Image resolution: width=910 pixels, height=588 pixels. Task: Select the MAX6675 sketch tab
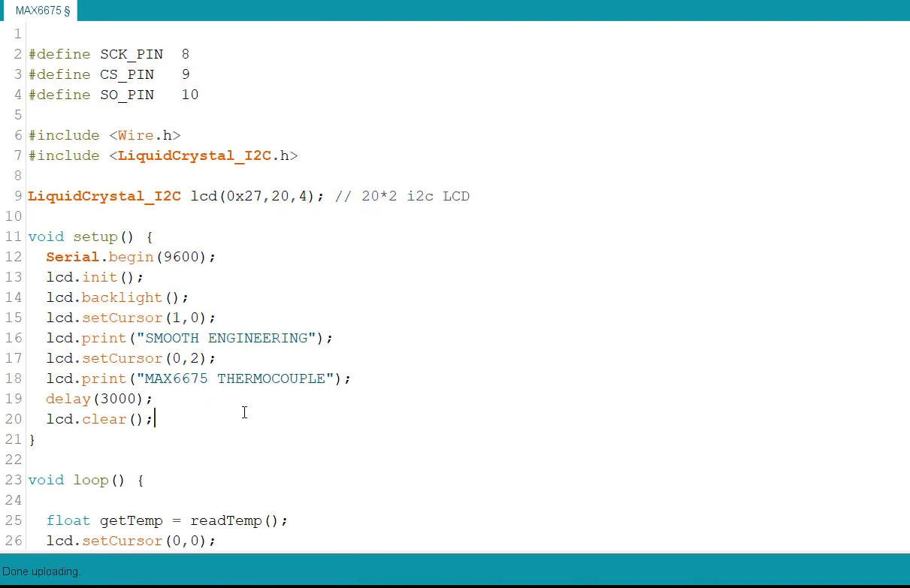coord(42,11)
